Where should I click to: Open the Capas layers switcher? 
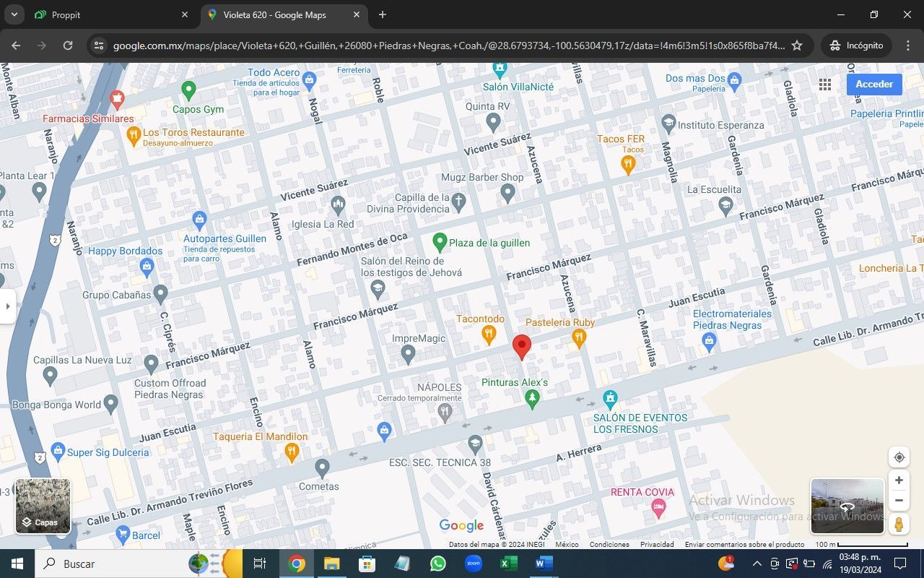coord(43,506)
